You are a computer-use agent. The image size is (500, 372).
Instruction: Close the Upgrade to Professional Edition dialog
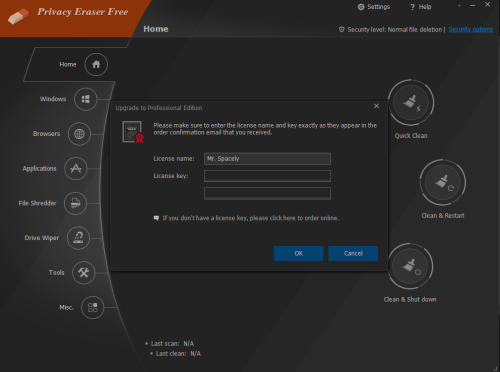point(376,106)
